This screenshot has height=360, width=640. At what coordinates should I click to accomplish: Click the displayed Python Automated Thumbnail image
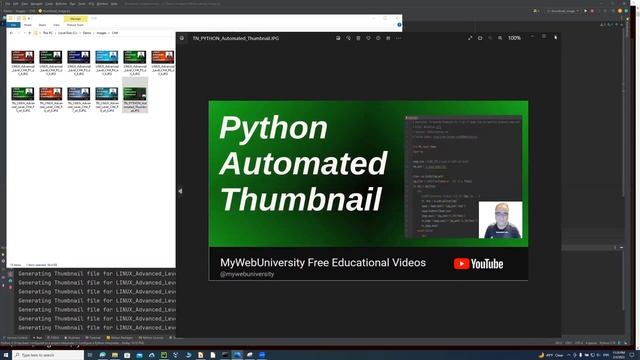(368, 190)
